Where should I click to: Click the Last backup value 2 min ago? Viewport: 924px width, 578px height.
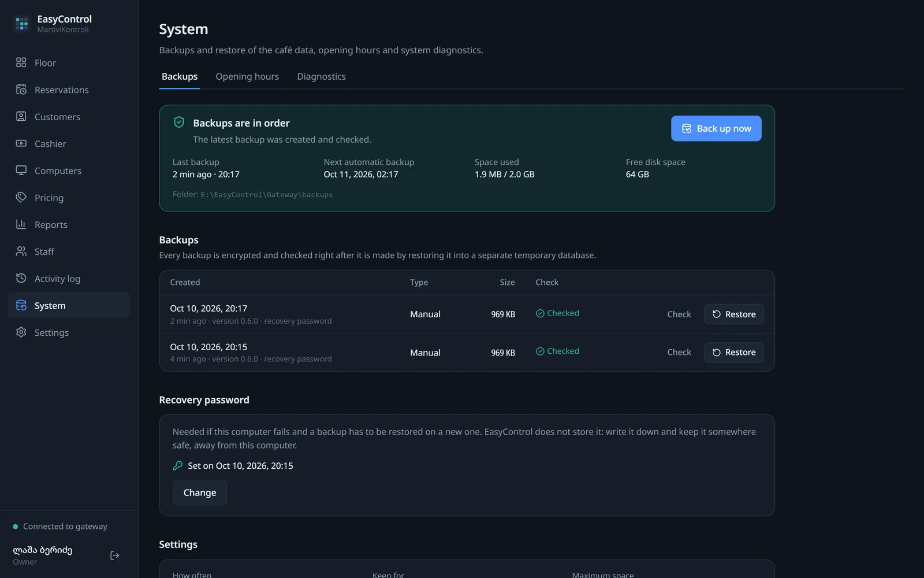pos(206,174)
